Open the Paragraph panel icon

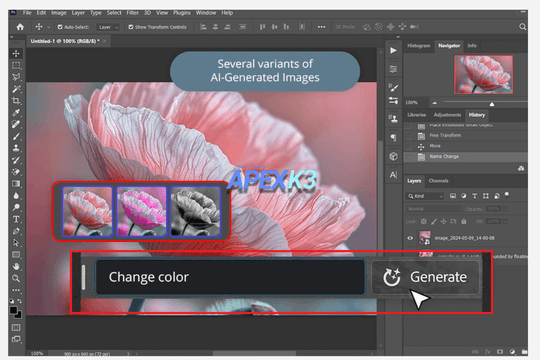coord(393,138)
